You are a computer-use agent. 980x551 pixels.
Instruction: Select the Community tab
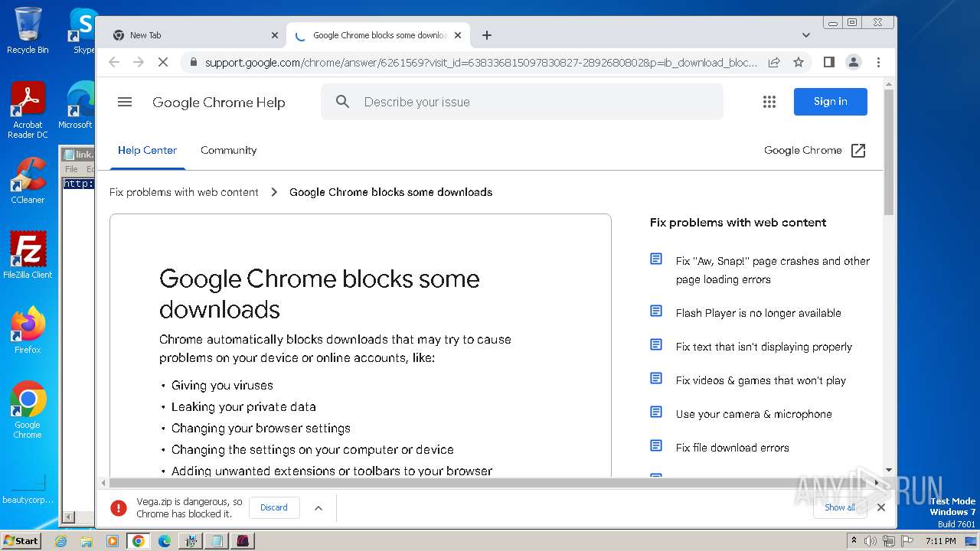(228, 150)
